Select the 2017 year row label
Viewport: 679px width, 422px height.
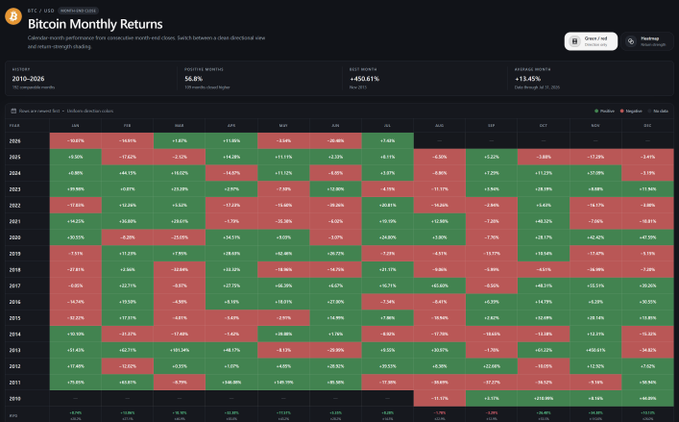tap(15, 286)
